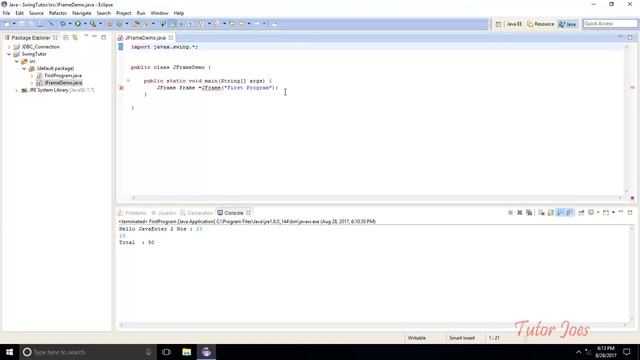Image resolution: width=640 pixels, height=360 pixels.
Task: Click the green Run button in toolbar
Action: [x=78, y=24]
